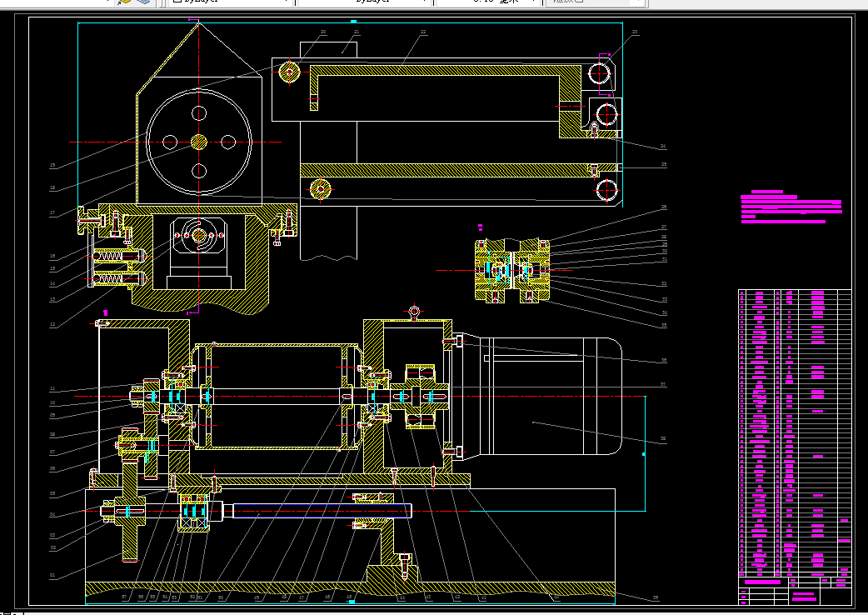
Task: Click part balloon number 12
Action: point(52,325)
